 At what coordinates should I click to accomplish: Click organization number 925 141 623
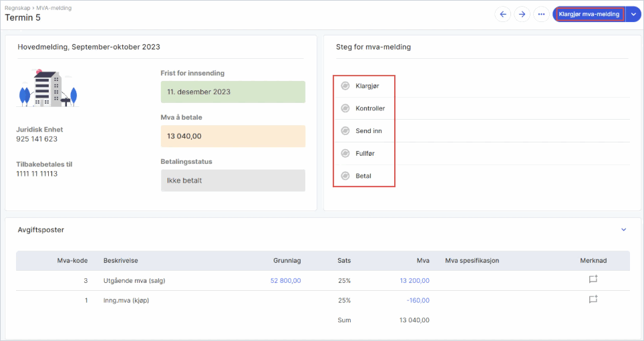click(x=37, y=139)
